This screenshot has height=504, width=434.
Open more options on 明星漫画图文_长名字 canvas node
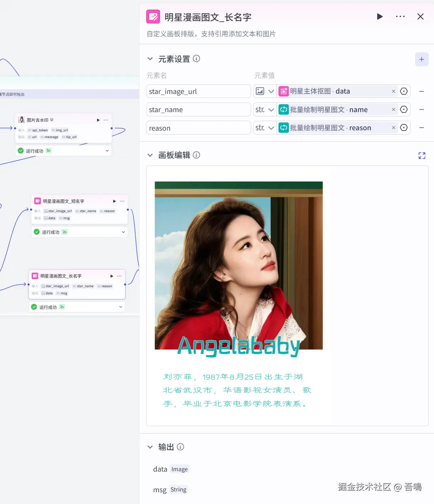point(119,276)
